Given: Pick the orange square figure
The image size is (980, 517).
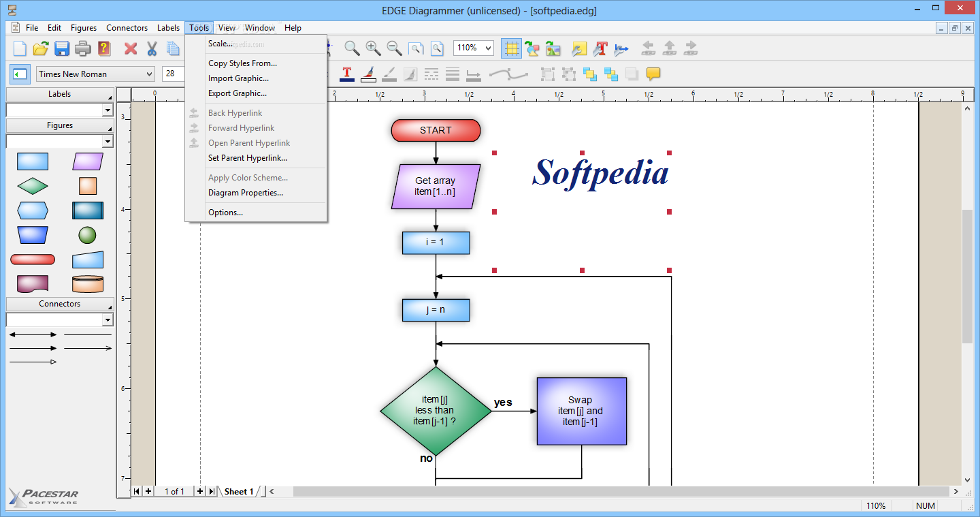Looking at the screenshot, I should pyautogui.click(x=88, y=186).
